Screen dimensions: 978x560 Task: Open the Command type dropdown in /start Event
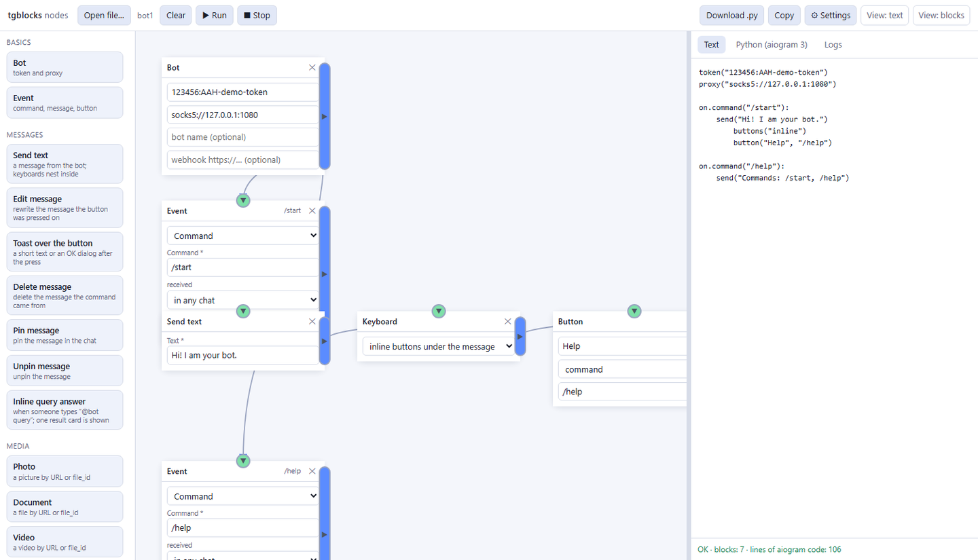coord(243,236)
